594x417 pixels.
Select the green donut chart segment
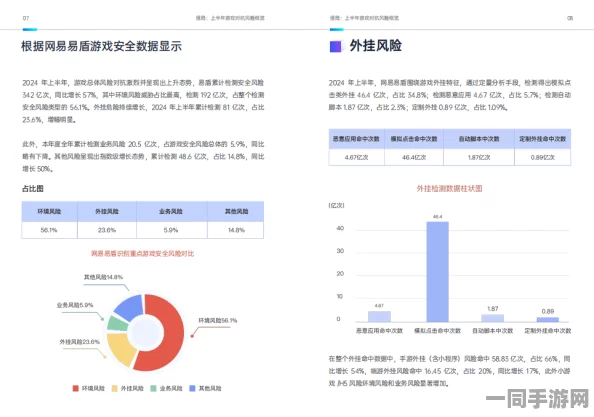[117, 323]
